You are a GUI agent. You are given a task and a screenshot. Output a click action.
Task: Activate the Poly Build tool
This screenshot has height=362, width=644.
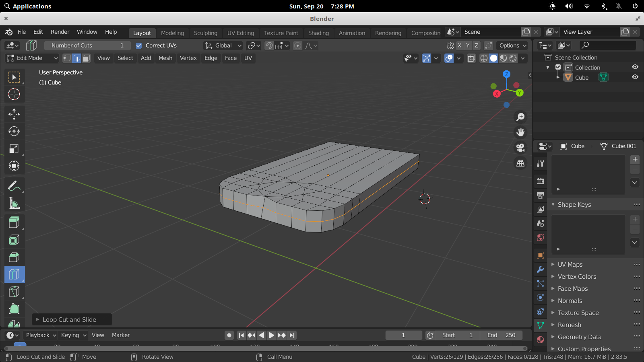coord(14,309)
